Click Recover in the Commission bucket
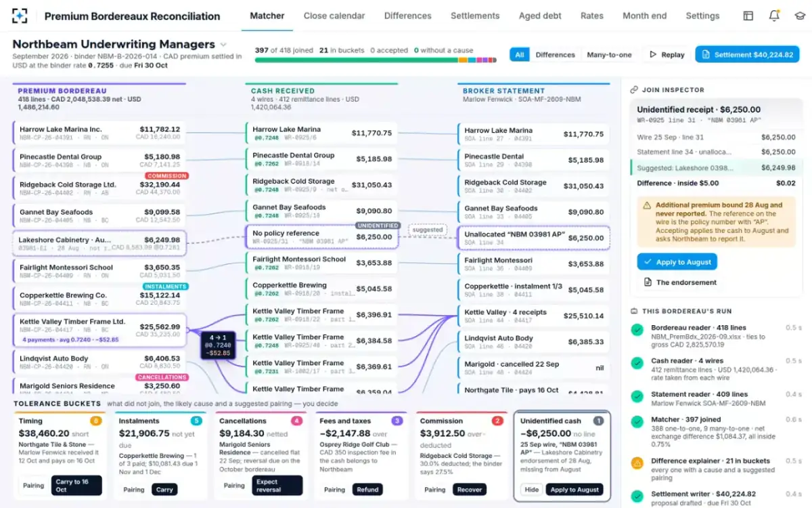The height and width of the screenshot is (508, 812). (470, 490)
